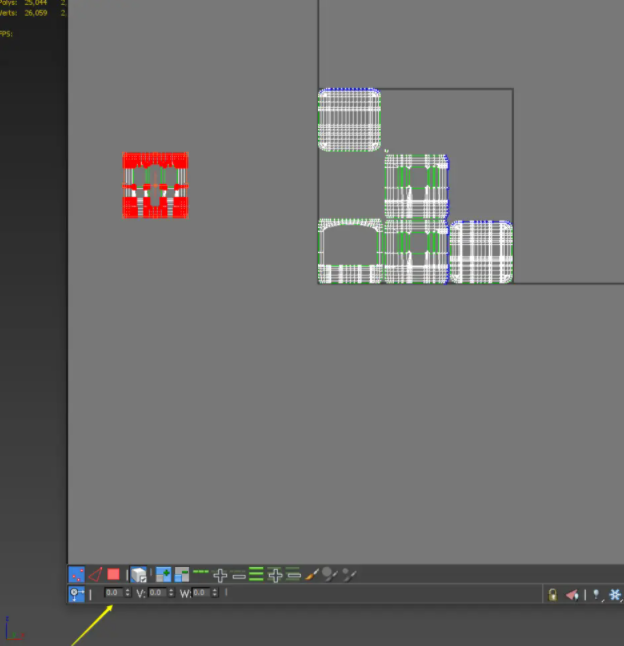Screen dimensions: 624x646
Task: Click Shrink Ring minus icon
Action: pyautogui.click(x=293, y=574)
